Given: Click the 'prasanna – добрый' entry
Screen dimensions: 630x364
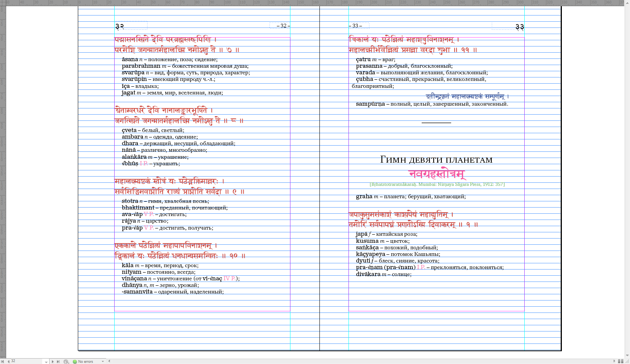Looking at the screenshot, I should pyautogui.click(x=404, y=66).
